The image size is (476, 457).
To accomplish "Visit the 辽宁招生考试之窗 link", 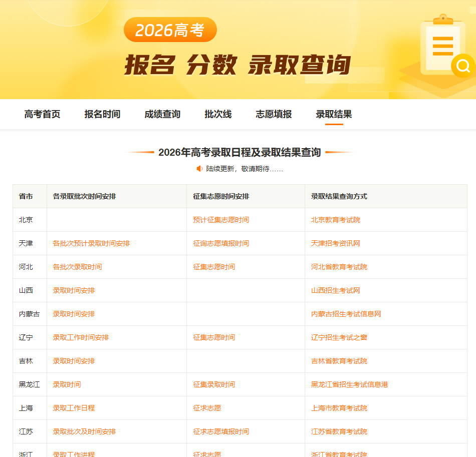I will click(339, 337).
